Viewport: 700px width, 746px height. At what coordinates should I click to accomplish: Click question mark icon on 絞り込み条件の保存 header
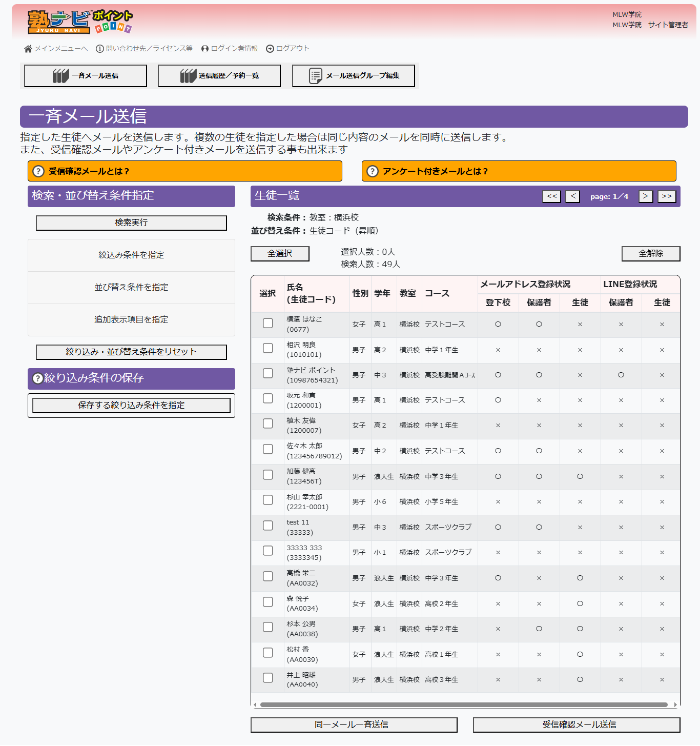[x=36, y=378]
